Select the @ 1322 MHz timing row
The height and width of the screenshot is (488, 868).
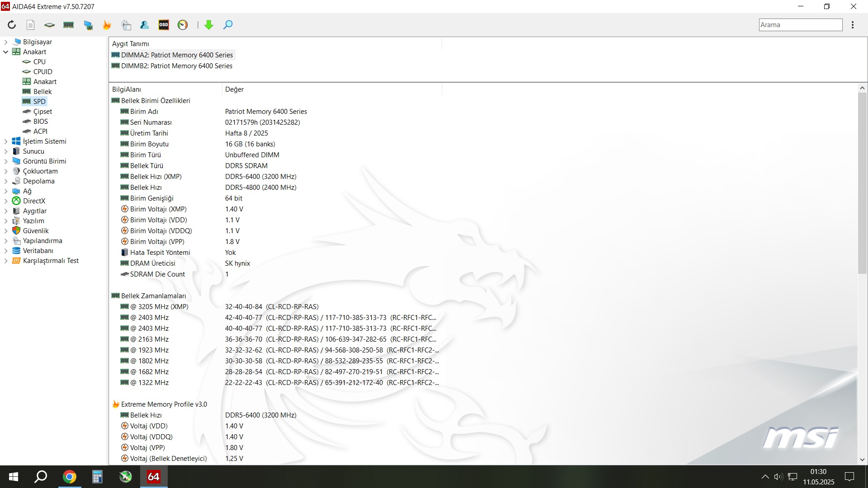point(274,383)
